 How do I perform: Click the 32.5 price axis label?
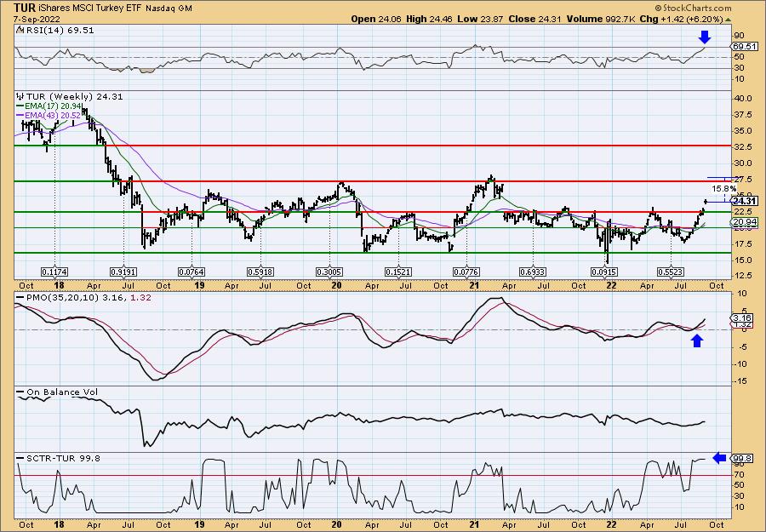pos(742,146)
